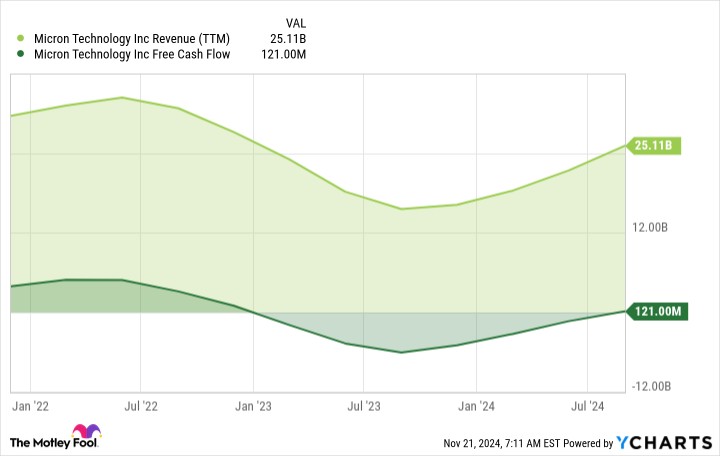Click the Jul '24 x-axis label

point(588,406)
